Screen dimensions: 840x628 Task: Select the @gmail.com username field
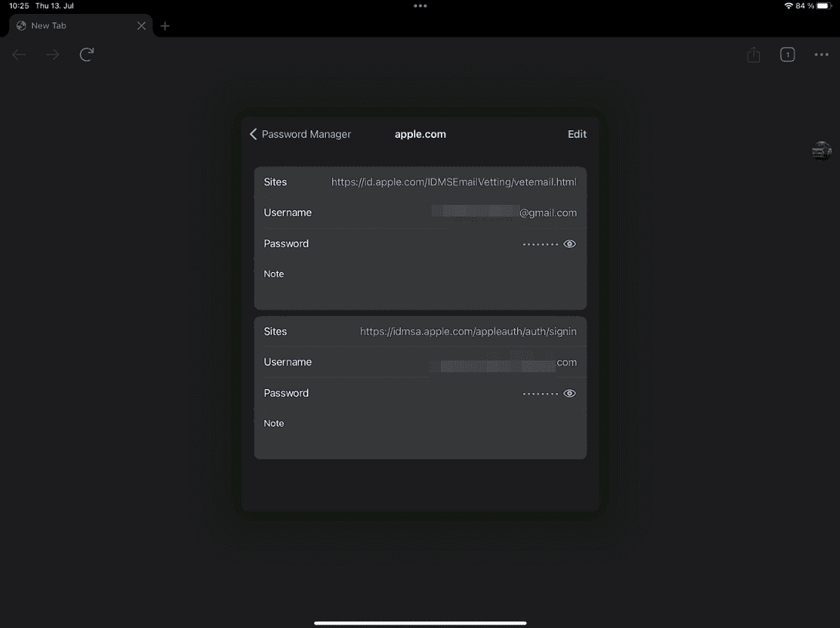pyautogui.click(x=420, y=213)
